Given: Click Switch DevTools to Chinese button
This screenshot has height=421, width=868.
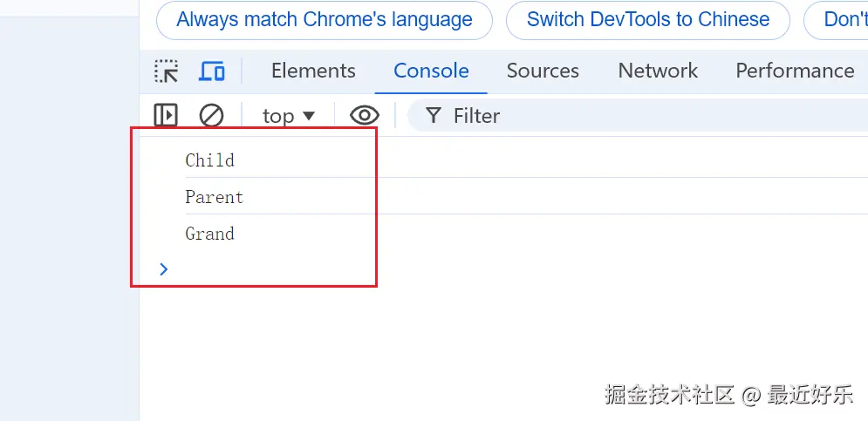Looking at the screenshot, I should tap(647, 20).
